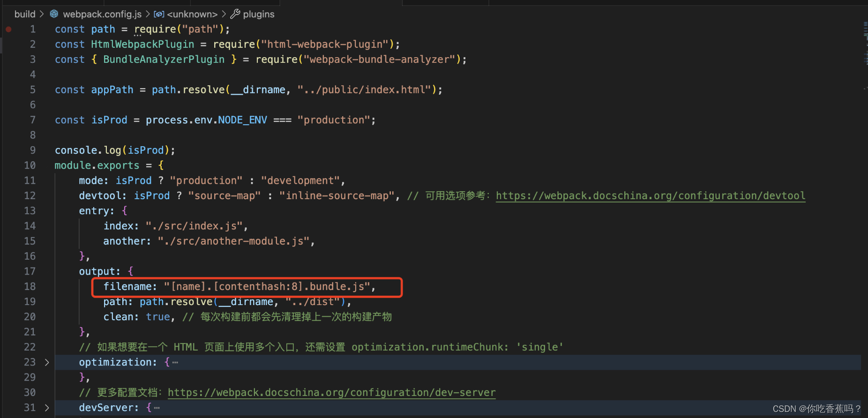Open the build breadcrumb folder
This screenshot has height=418, width=868.
[x=25, y=14]
